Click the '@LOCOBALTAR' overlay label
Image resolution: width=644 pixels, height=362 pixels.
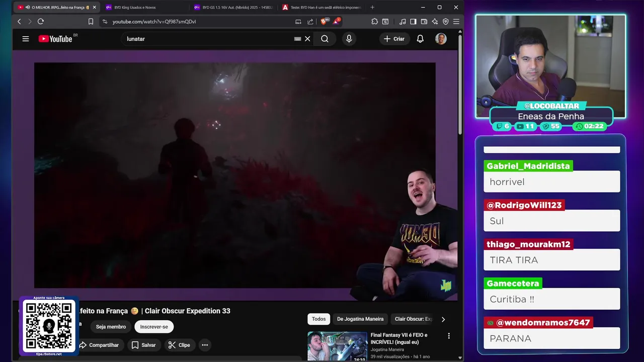(551, 106)
